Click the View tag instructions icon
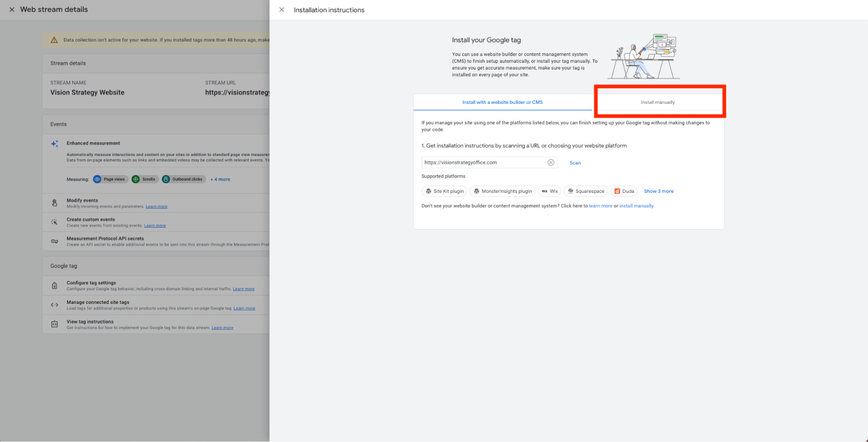Image resolution: width=868 pixels, height=442 pixels. pos(55,324)
